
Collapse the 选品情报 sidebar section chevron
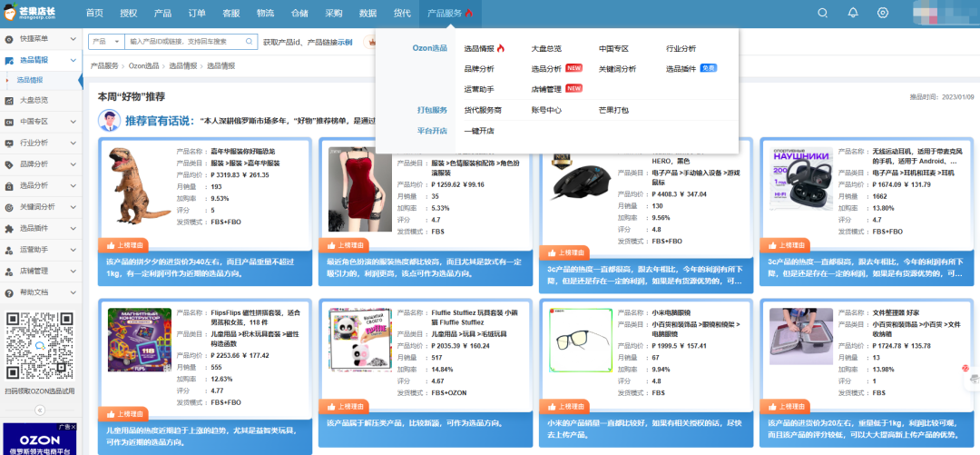click(x=73, y=60)
